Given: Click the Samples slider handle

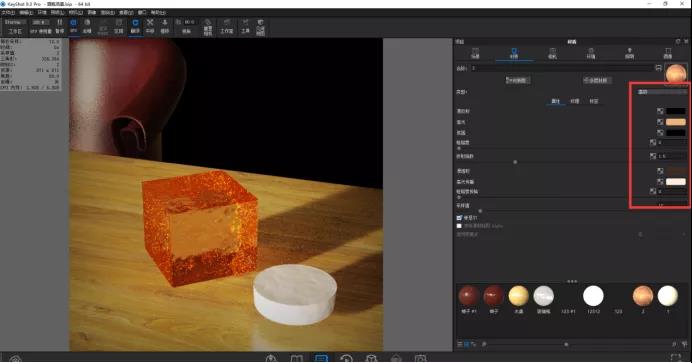Looking at the screenshot, I should click(481, 211).
